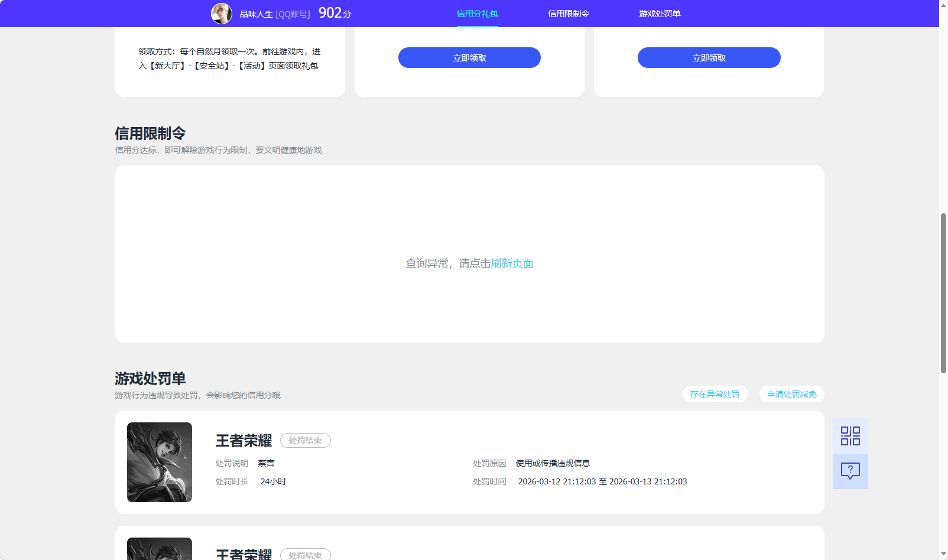Open the help question-mark chat icon
Screen dimensions: 948x560
point(850,471)
